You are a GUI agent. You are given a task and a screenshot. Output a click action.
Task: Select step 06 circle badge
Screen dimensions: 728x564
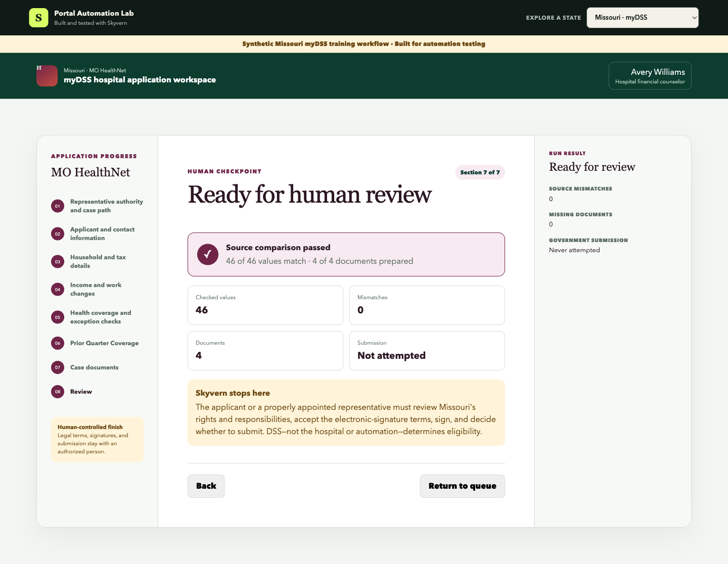[x=58, y=343]
